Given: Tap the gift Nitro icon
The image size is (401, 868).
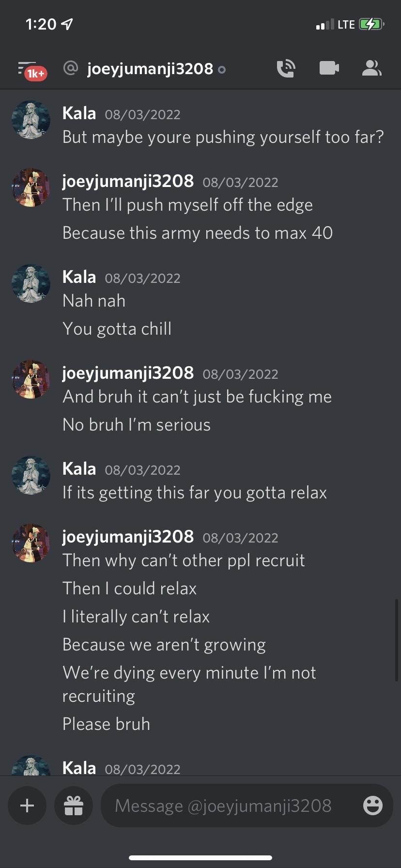Looking at the screenshot, I should [74, 806].
